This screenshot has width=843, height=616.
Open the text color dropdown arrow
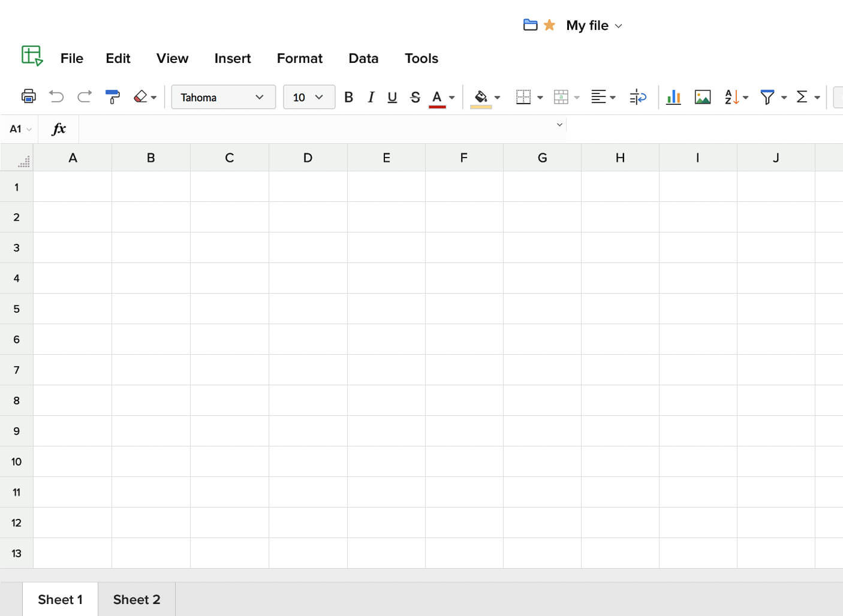[x=452, y=98]
